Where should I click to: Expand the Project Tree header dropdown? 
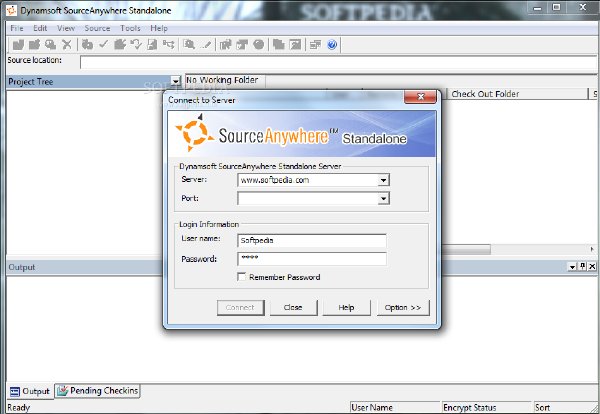tap(175, 81)
